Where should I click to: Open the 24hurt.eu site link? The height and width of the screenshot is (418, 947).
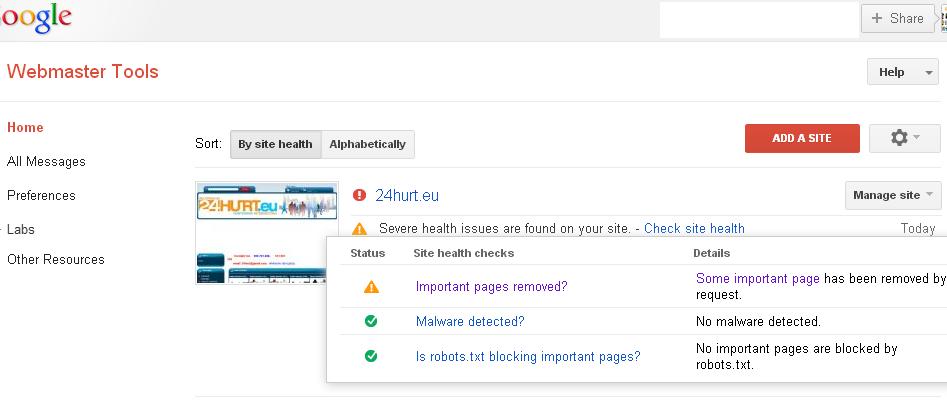407,196
